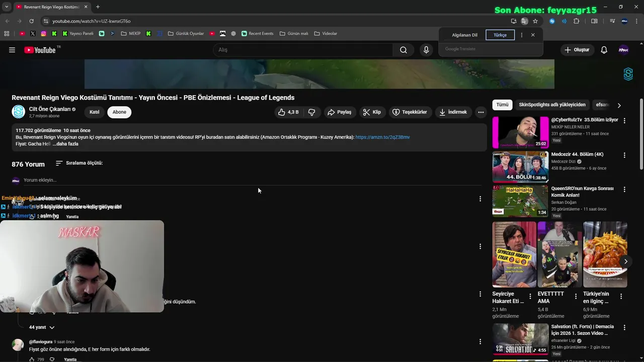Toggle the Abone subscription button
This screenshot has width=644, height=362.
[119, 112]
